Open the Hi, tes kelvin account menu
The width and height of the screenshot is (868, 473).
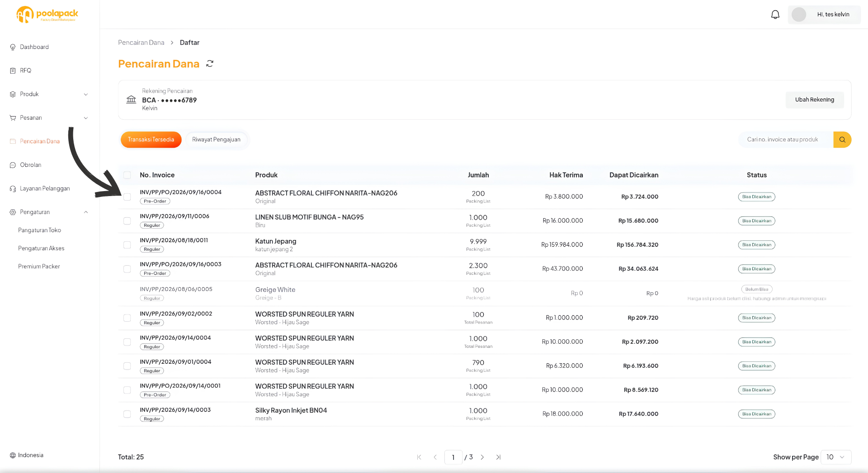pos(824,14)
